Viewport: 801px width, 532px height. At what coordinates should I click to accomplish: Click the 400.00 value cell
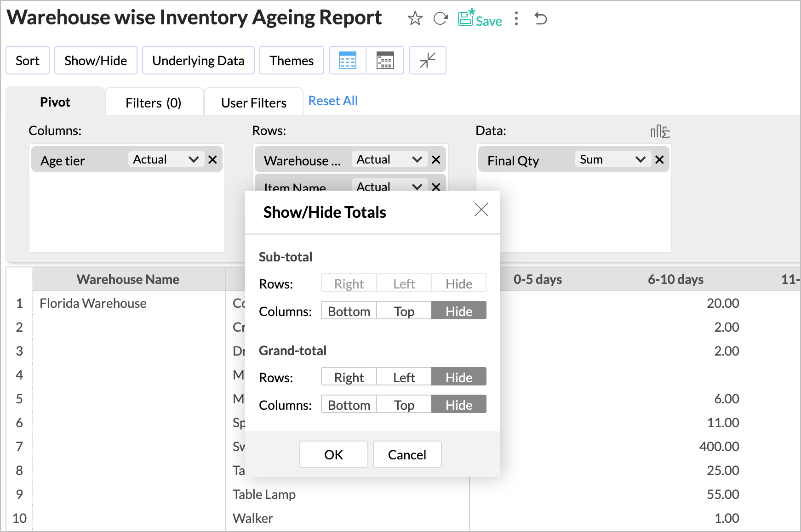(x=719, y=447)
